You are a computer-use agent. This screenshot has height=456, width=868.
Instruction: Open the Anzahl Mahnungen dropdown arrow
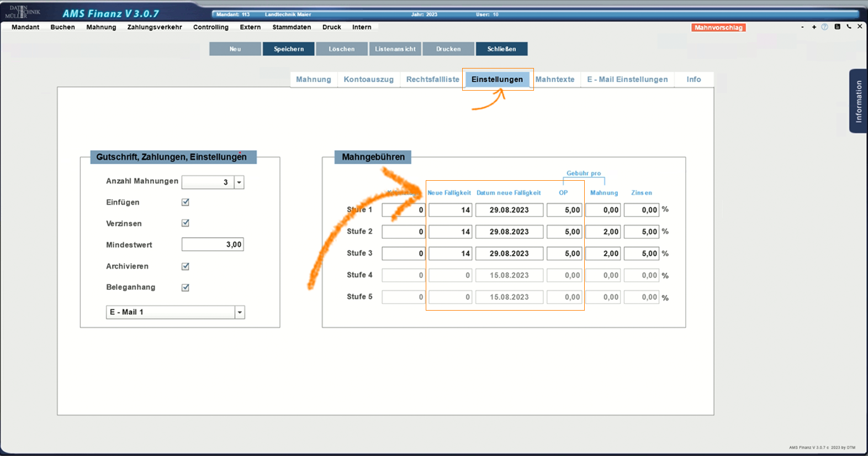click(239, 182)
